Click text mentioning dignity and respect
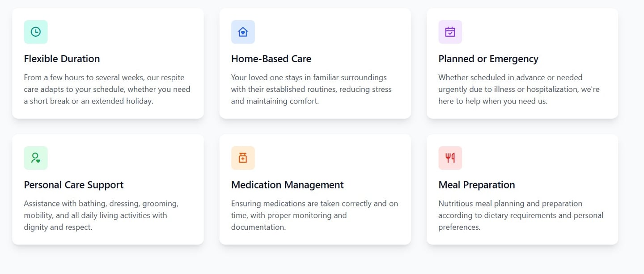 tap(58, 227)
